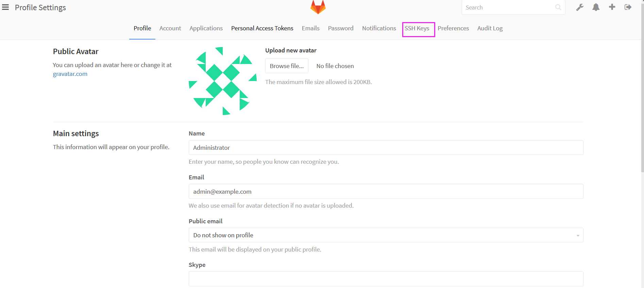This screenshot has height=288, width=644.
Task: Click the plus new project icon
Action: point(612,7)
